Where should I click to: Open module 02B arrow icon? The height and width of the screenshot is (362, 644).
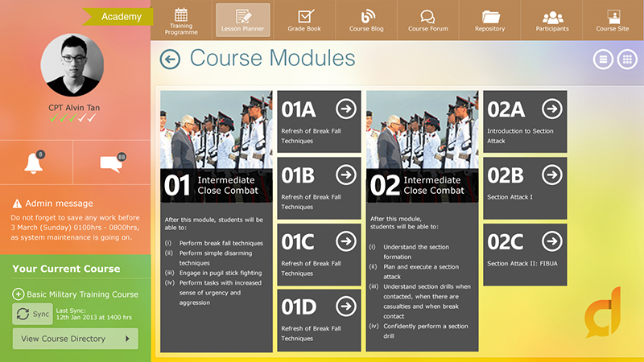pos(551,175)
